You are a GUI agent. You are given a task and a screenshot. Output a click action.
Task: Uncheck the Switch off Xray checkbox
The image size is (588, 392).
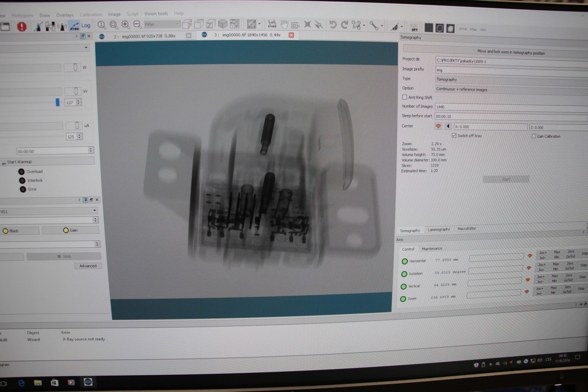coord(454,135)
